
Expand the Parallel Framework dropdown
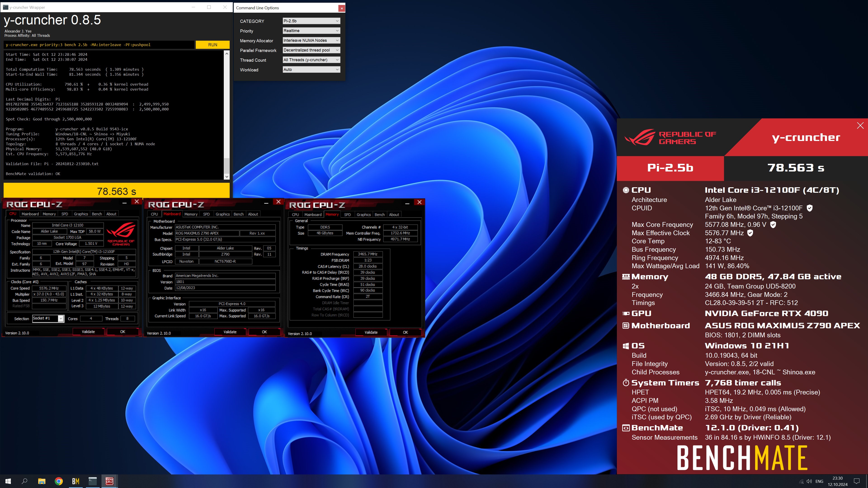point(311,50)
